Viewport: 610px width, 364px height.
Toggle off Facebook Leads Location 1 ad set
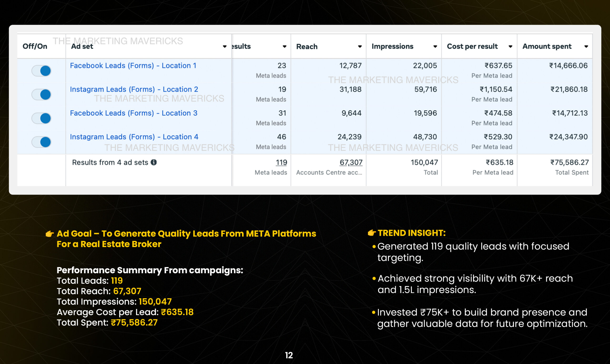click(x=41, y=71)
